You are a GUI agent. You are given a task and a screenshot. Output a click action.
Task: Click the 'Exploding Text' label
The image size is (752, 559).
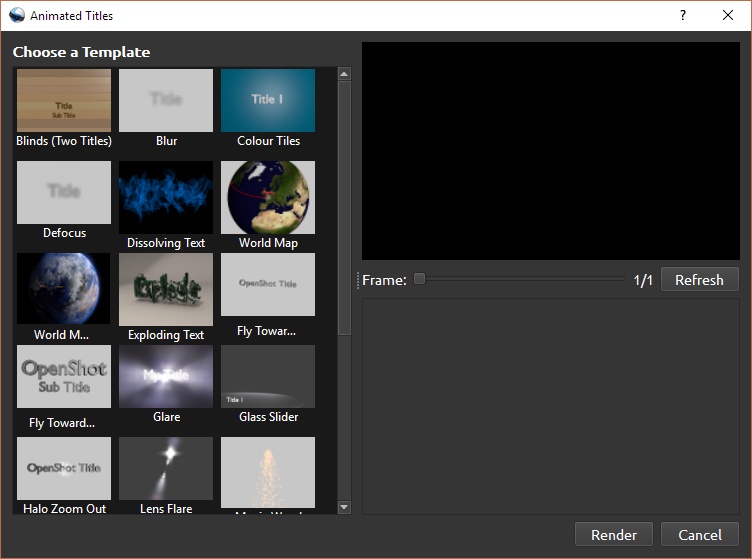(x=166, y=335)
